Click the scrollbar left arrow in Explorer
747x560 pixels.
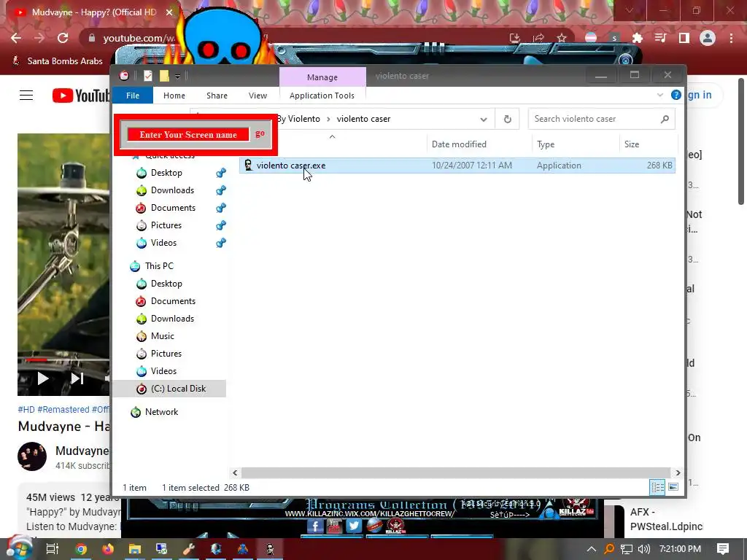[x=235, y=472]
